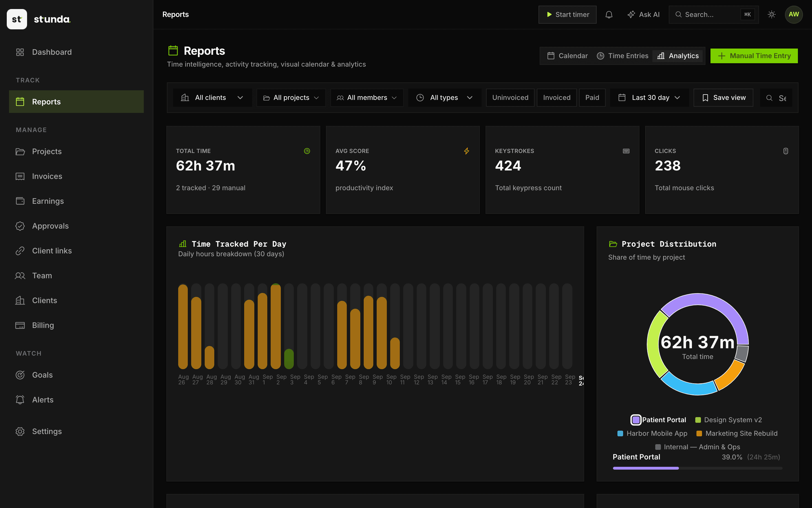
Task: Open Client links page
Action: click(x=76, y=251)
